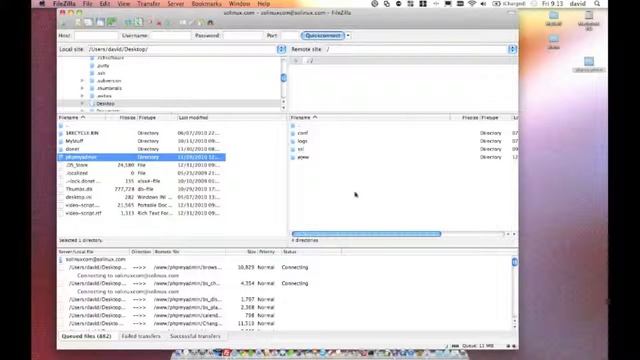Open the Edit menu
640x360 pixels.
click(105, 4)
